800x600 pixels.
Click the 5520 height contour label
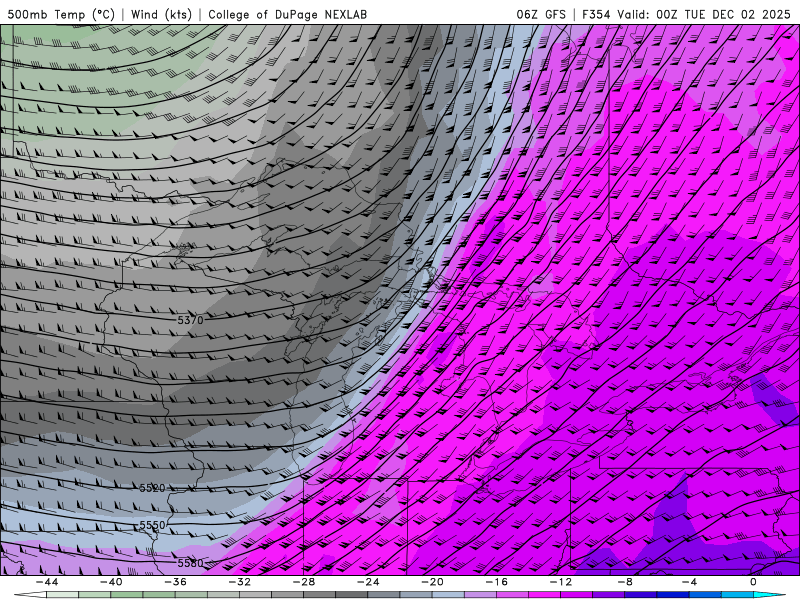point(153,488)
